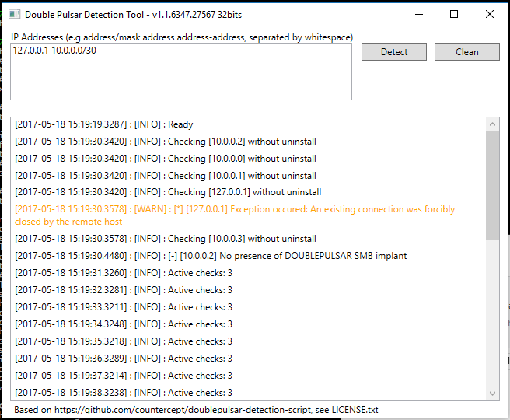Click the log scrollbar up arrow
The width and height of the screenshot is (510, 420).
[x=492, y=124]
